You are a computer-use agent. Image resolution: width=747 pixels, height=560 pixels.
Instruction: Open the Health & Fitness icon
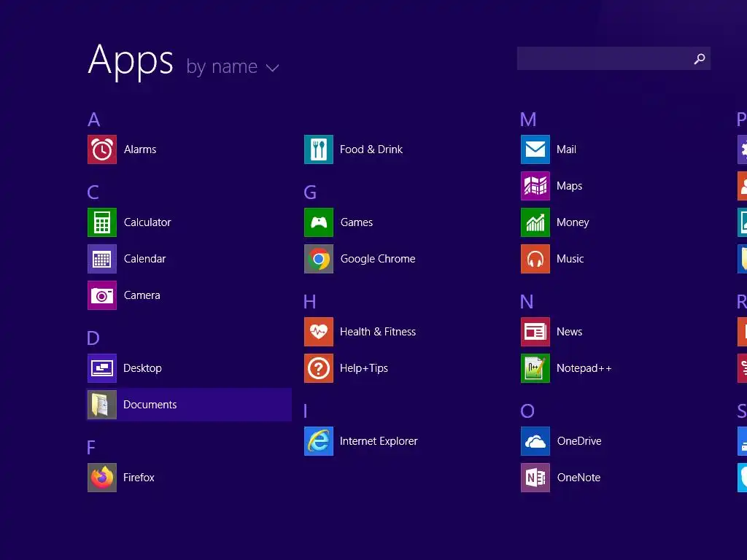pos(319,332)
